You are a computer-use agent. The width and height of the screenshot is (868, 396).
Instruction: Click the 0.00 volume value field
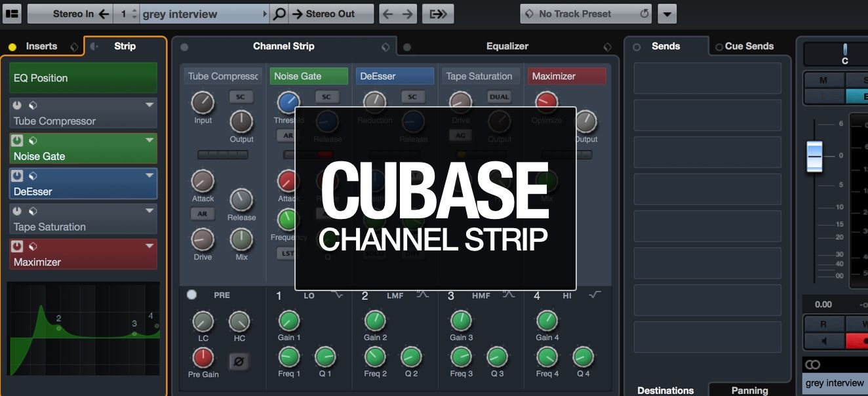click(x=823, y=304)
